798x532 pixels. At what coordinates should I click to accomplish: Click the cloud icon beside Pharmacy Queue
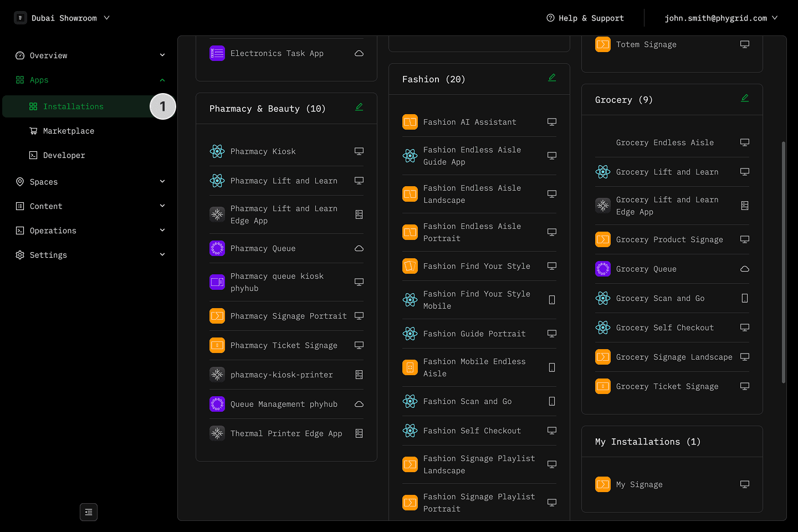[359, 248]
